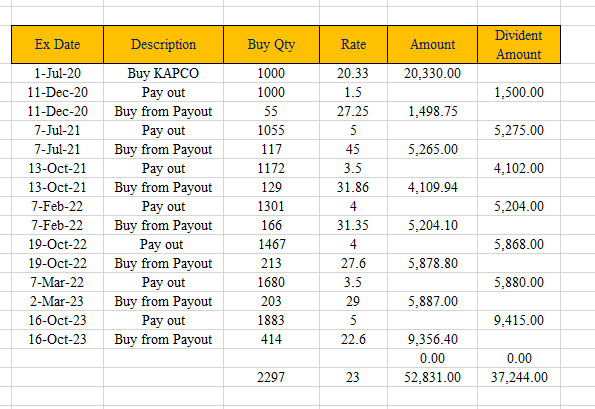Image resolution: width=595 pixels, height=409 pixels.
Task: Select the 5,265.00 amount cell
Action: (433, 149)
